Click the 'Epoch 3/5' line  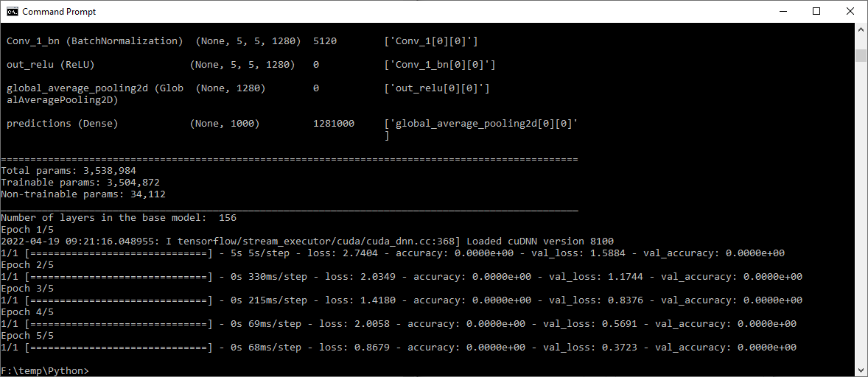pos(27,289)
